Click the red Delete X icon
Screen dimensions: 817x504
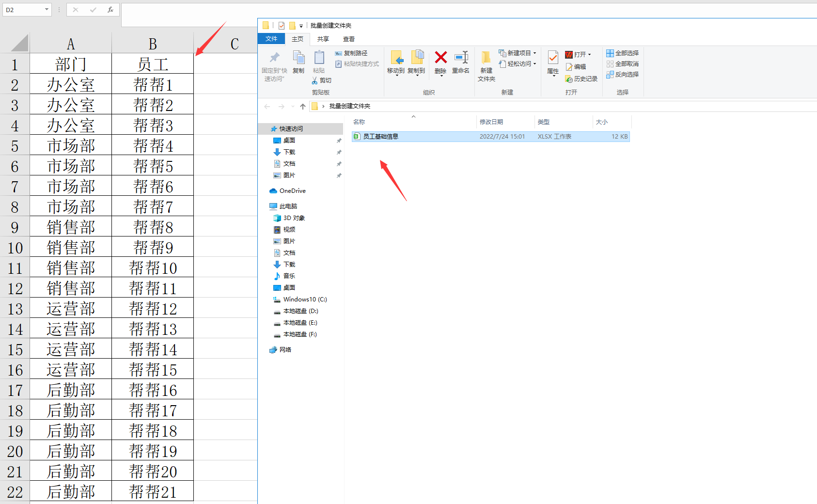[440, 57]
